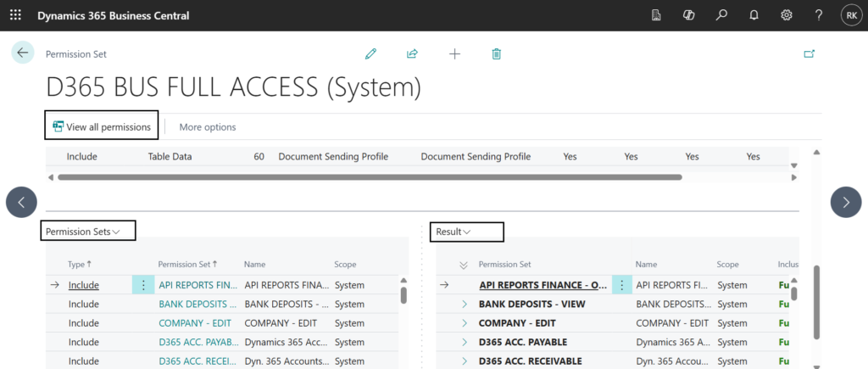This screenshot has height=369, width=868.
Task: Open the search magnifier icon
Action: (721, 15)
